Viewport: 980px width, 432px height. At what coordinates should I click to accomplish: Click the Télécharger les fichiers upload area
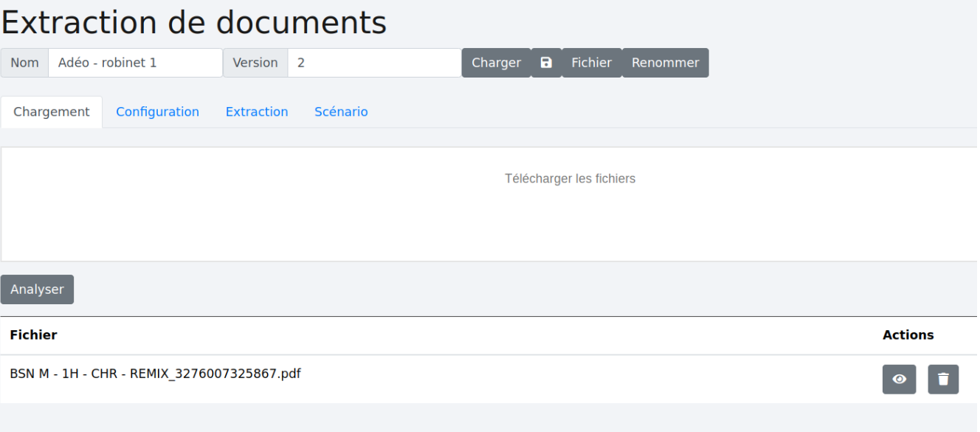click(x=569, y=203)
